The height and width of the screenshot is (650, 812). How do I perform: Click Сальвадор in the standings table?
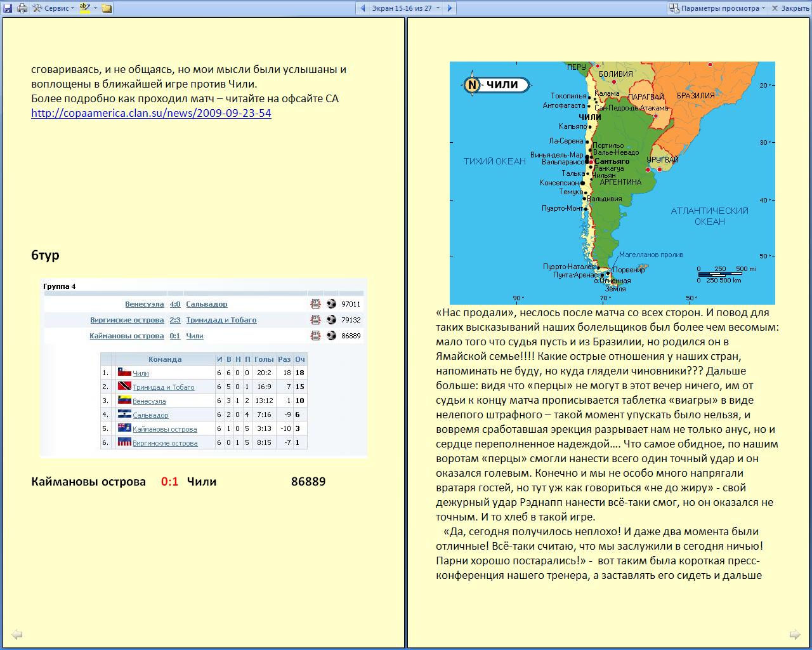pos(150,415)
